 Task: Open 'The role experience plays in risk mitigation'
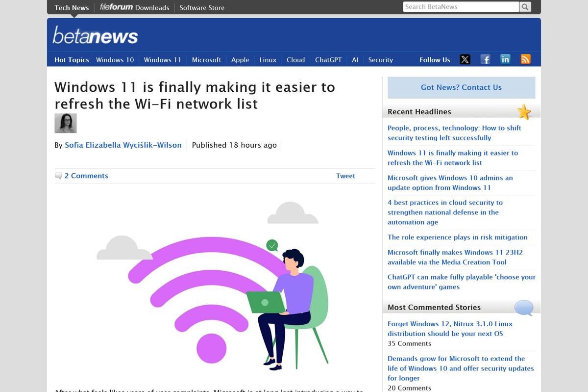point(458,237)
